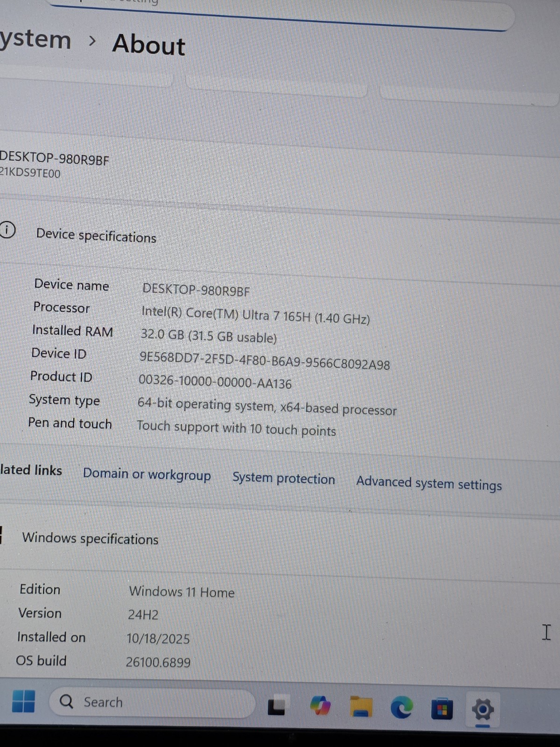The height and width of the screenshot is (747, 560).
Task: Select the Device ID value 9E568DD7-2F5D...
Action: [x=265, y=360]
